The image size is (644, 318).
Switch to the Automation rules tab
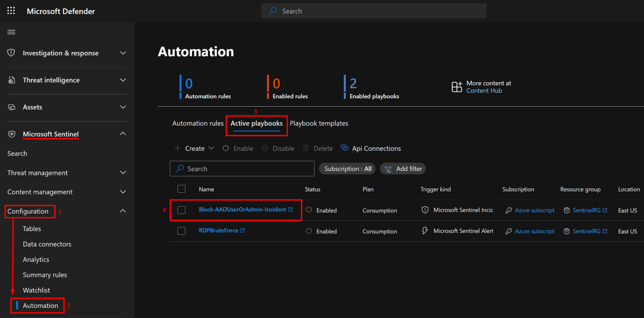tap(198, 124)
